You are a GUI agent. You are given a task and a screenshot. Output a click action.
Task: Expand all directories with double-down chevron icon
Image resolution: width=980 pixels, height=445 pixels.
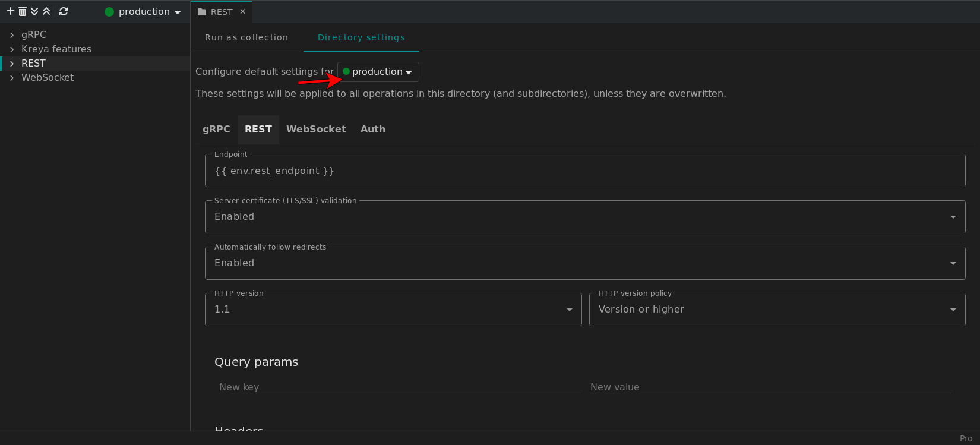(x=34, y=11)
